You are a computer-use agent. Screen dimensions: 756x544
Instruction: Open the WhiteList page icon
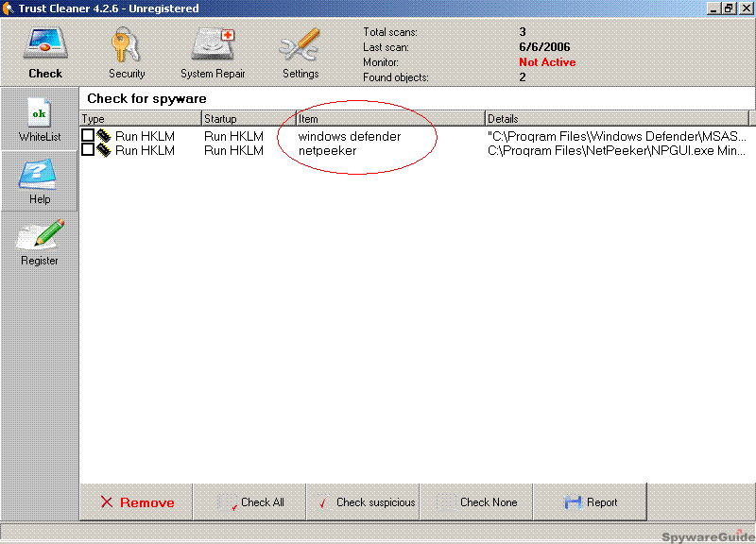pyautogui.click(x=39, y=112)
